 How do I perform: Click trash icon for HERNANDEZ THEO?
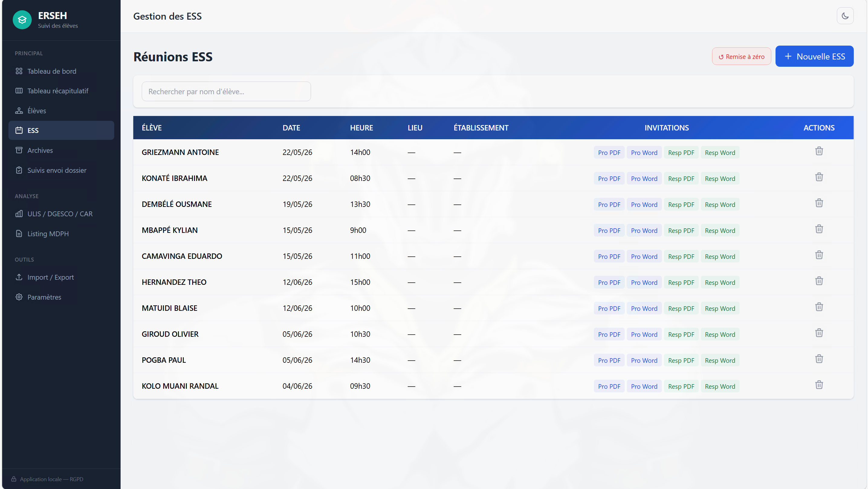[819, 281]
